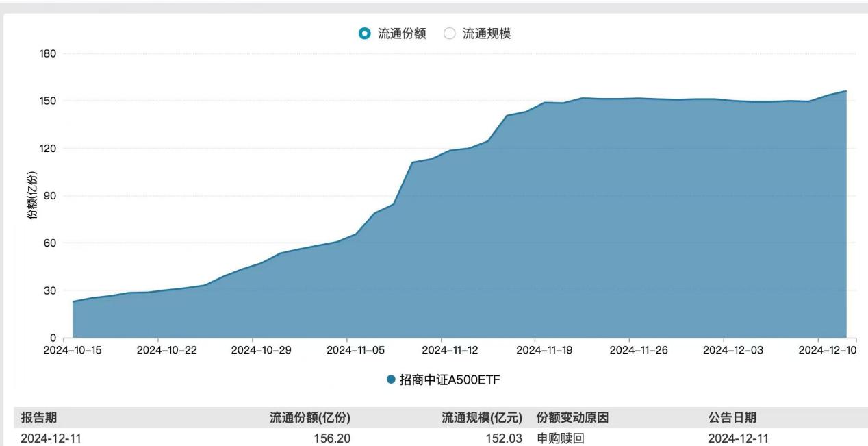Screen dimensions: 868x446
Task: Click the 90 y-axis label
Action: point(51,195)
